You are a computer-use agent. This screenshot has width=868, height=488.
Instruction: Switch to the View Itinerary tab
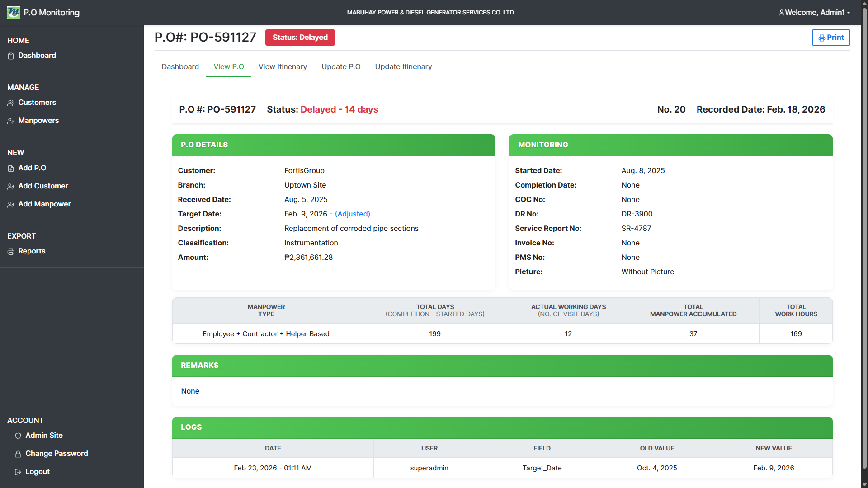point(283,67)
